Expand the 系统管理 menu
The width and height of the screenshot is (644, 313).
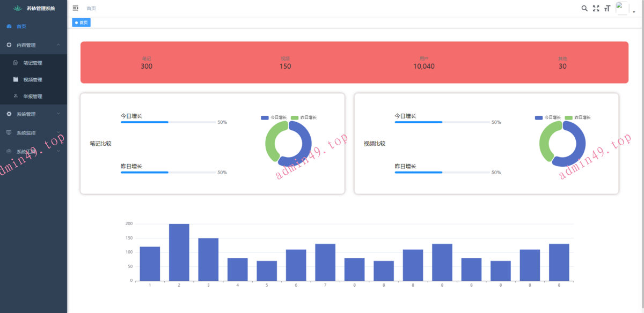[33, 114]
